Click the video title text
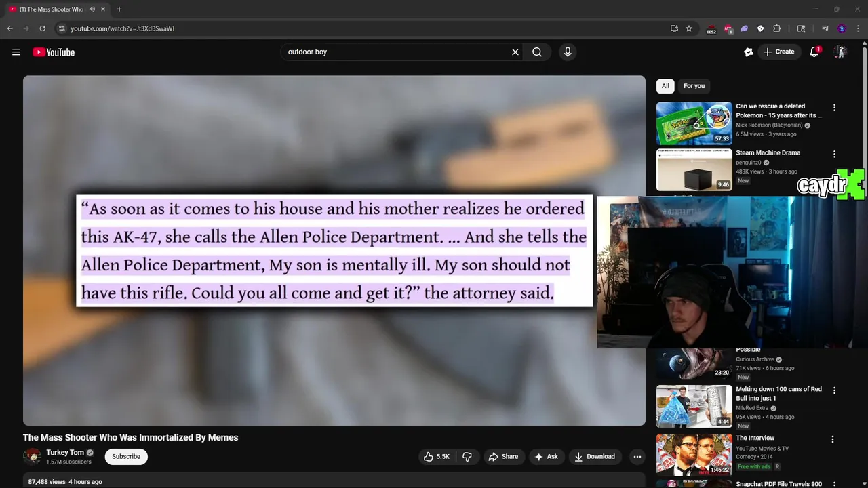The image size is (868, 488). point(131,438)
